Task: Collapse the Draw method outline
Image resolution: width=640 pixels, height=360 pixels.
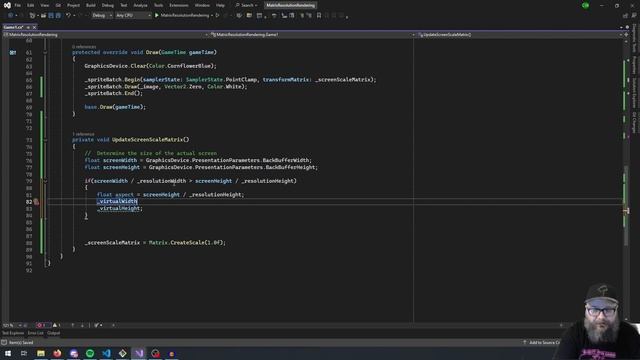Action: click(x=45, y=52)
